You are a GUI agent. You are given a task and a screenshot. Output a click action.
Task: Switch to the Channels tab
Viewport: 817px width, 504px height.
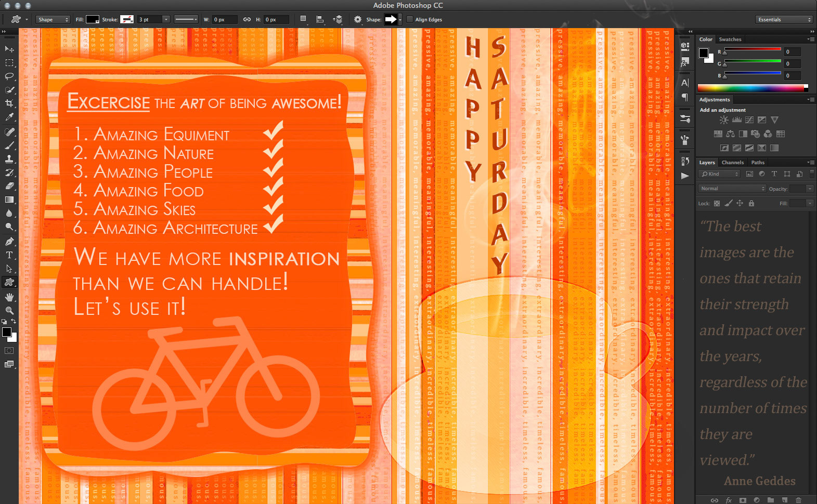tap(732, 163)
